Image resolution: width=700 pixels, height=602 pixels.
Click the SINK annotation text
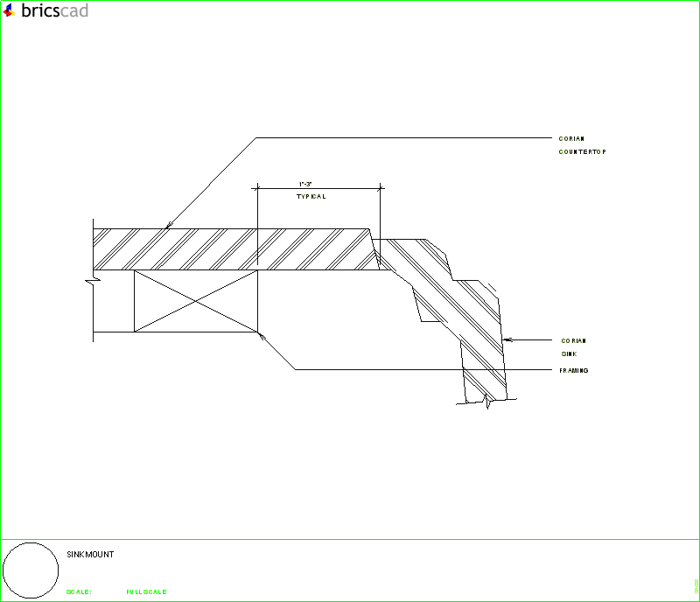570,354
